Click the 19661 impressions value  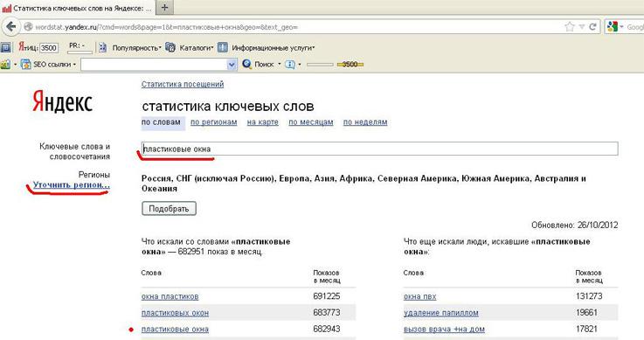(x=586, y=313)
